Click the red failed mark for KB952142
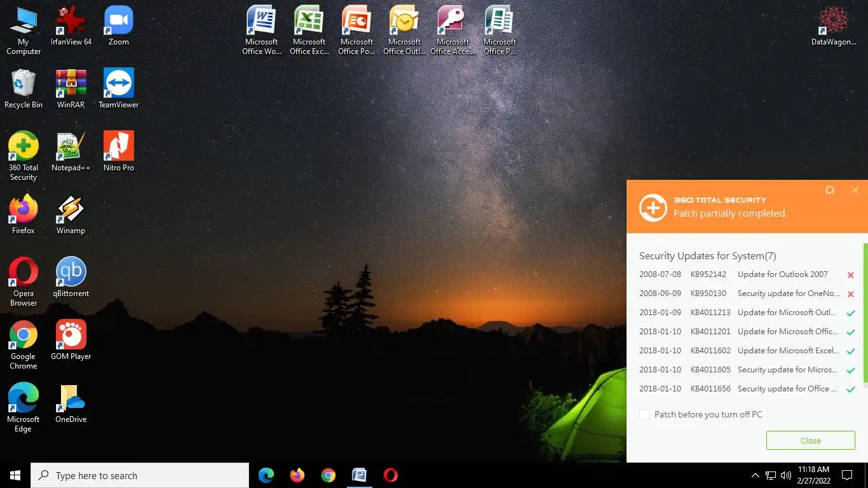This screenshot has width=868, height=488. point(850,275)
